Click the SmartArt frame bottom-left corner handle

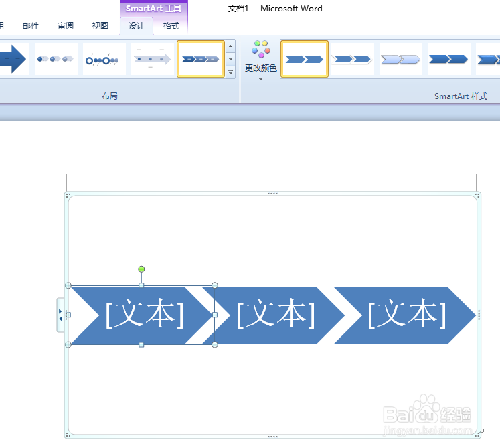[x=68, y=435]
